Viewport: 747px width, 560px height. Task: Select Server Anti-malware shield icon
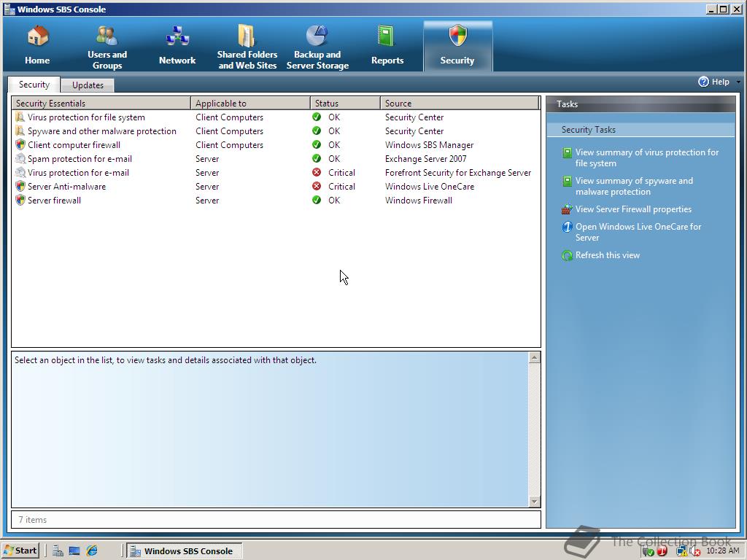click(x=20, y=186)
